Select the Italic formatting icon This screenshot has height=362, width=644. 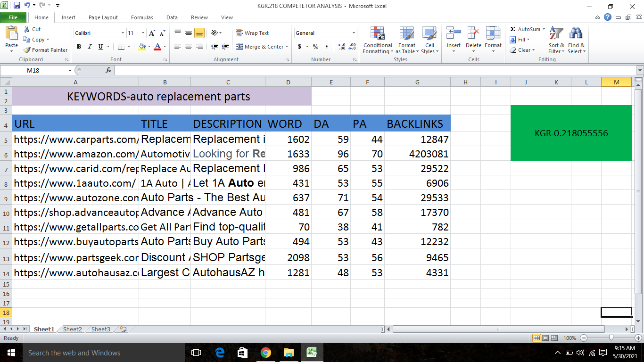click(x=90, y=47)
